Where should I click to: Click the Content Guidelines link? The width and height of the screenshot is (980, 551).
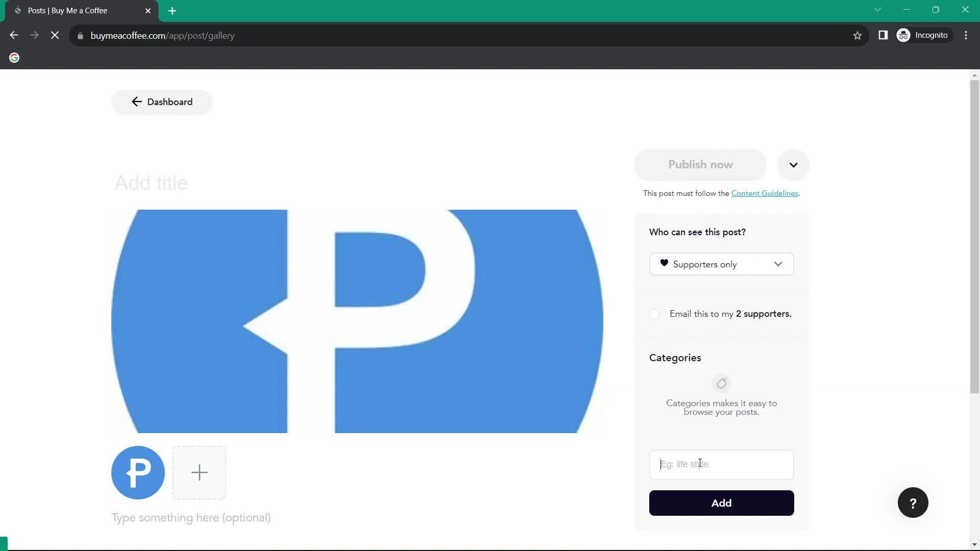tap(765, 193)
